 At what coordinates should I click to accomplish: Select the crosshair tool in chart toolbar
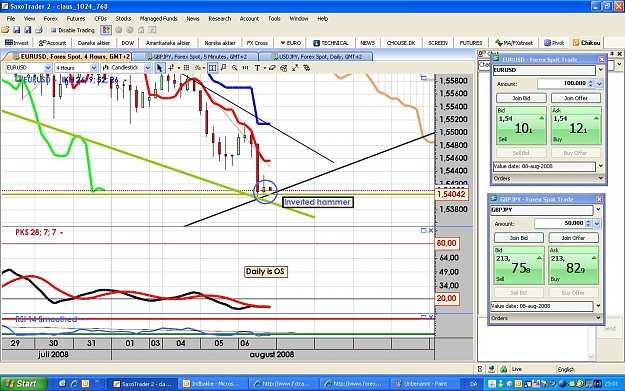tap(171, 68)
